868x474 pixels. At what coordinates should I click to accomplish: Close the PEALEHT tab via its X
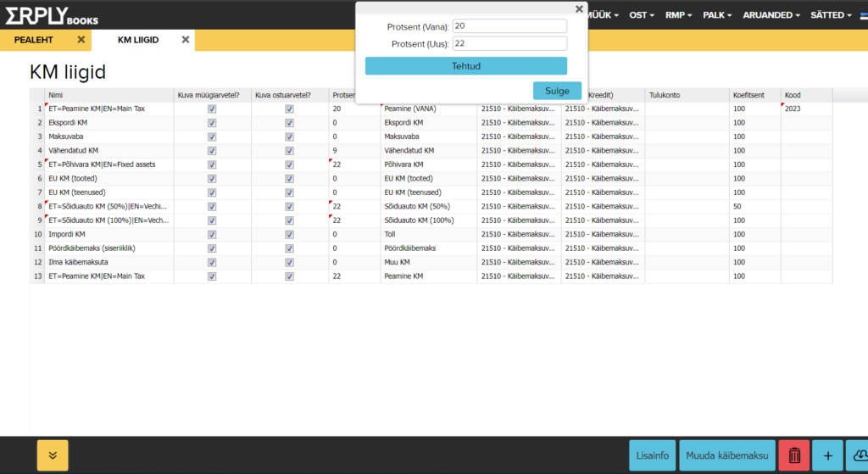[81, 40]
